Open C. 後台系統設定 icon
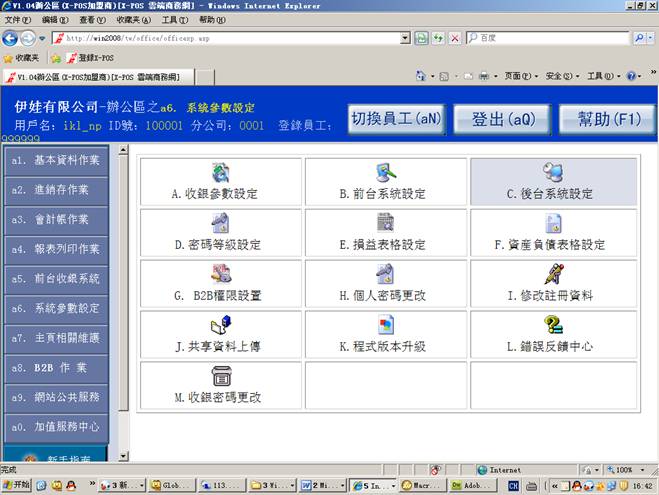Image resolution: width=659 pixels, height=495 pixels. [553, 173]
